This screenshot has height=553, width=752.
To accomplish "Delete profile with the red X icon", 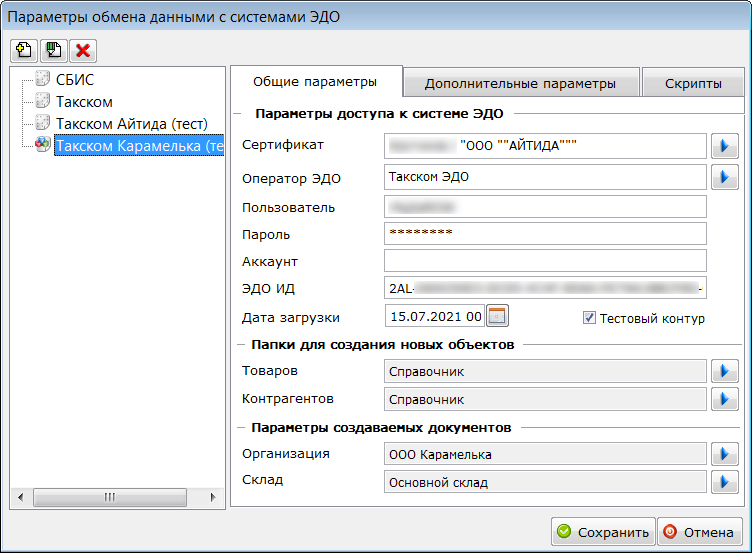I will pyautogui.click(x=83, y=50).
